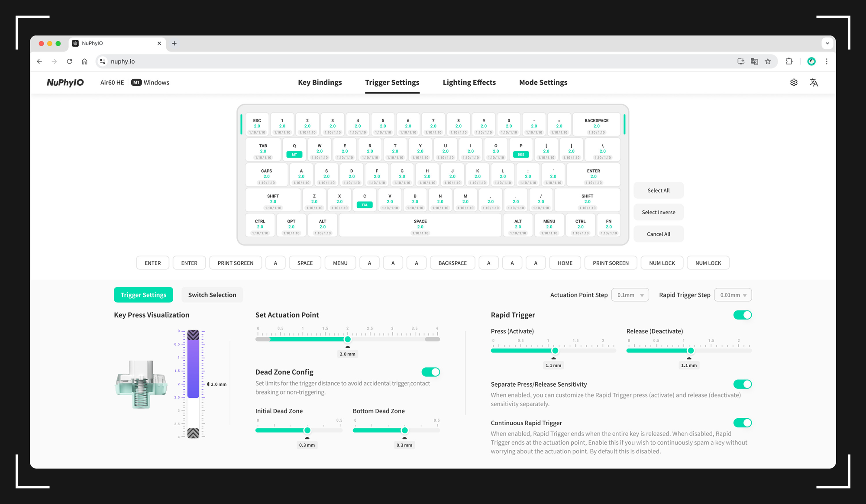Open the settings gear icon
The height and width of the screenshot is (504, 866).
[794, 82]
